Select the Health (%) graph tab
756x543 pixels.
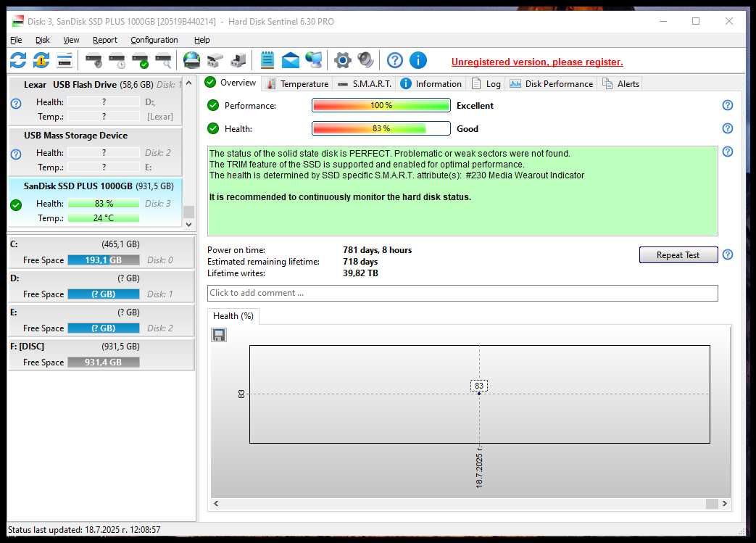233,316
